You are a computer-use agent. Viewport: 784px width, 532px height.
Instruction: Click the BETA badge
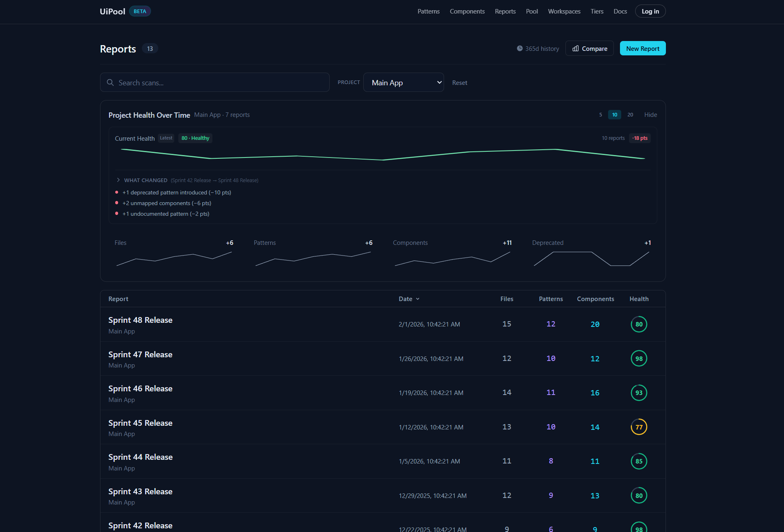140,11
